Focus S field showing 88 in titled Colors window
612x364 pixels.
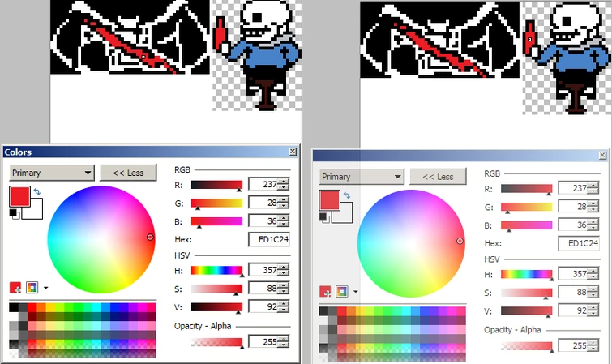click(263, 289)
